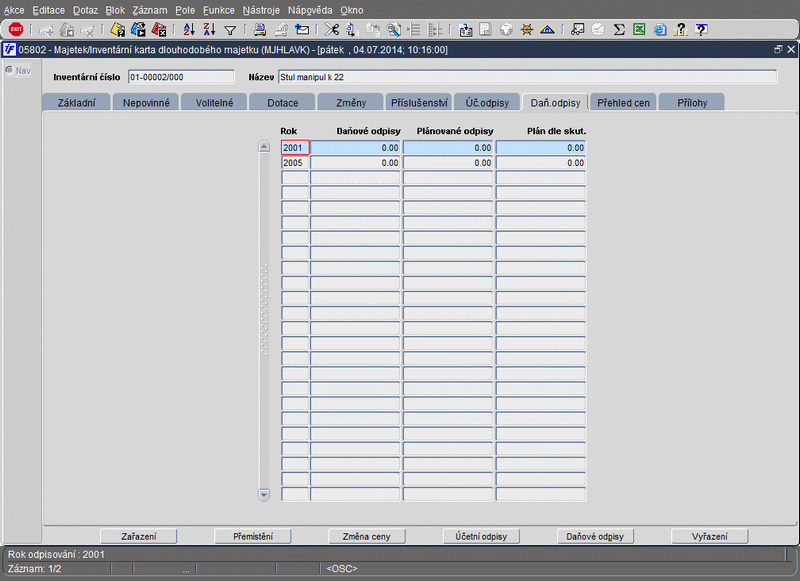Click the question mark window help icon
This screenshot has height=581, width=800.
(x=702, y=30)
